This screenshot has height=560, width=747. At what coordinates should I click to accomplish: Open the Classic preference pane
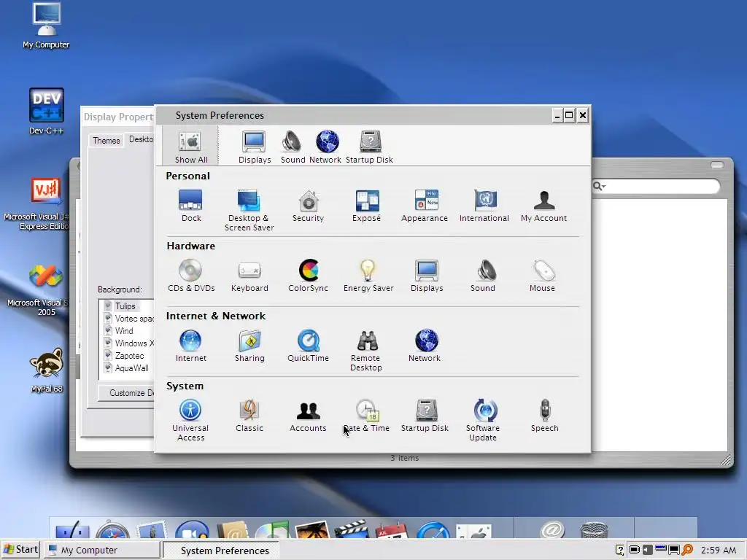pos(249,415)
